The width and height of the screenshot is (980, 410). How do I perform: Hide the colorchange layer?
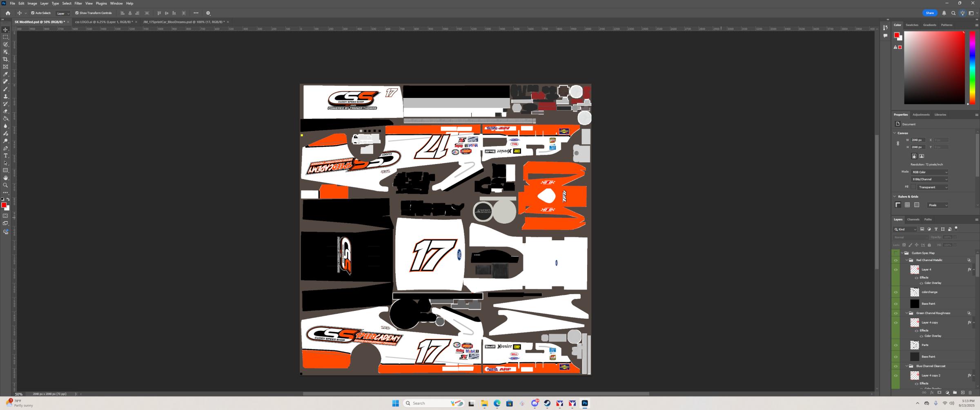pyautogui.click(x=896, y=292)
